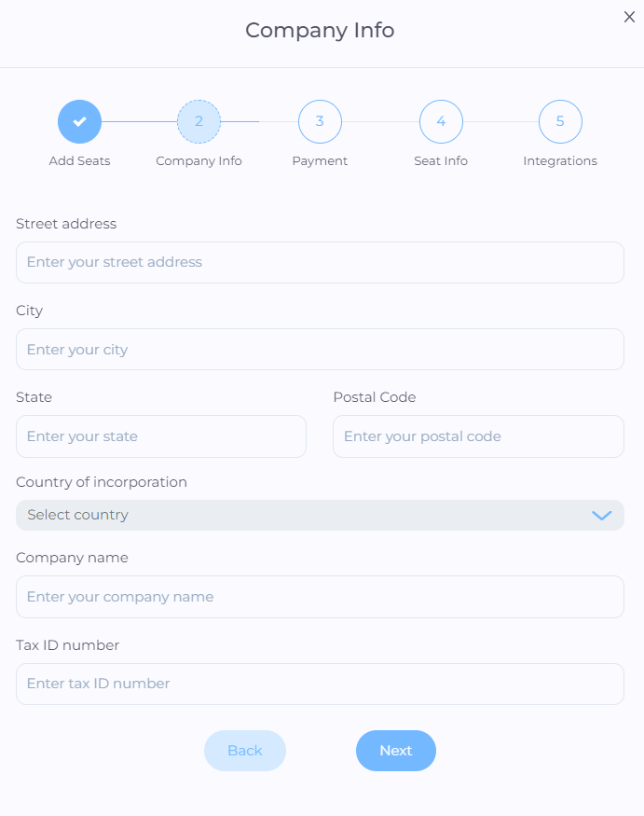This screenshot has width=644, height=816.
Task: Click the Integrations step label
Action: click(x=560, y=160)
